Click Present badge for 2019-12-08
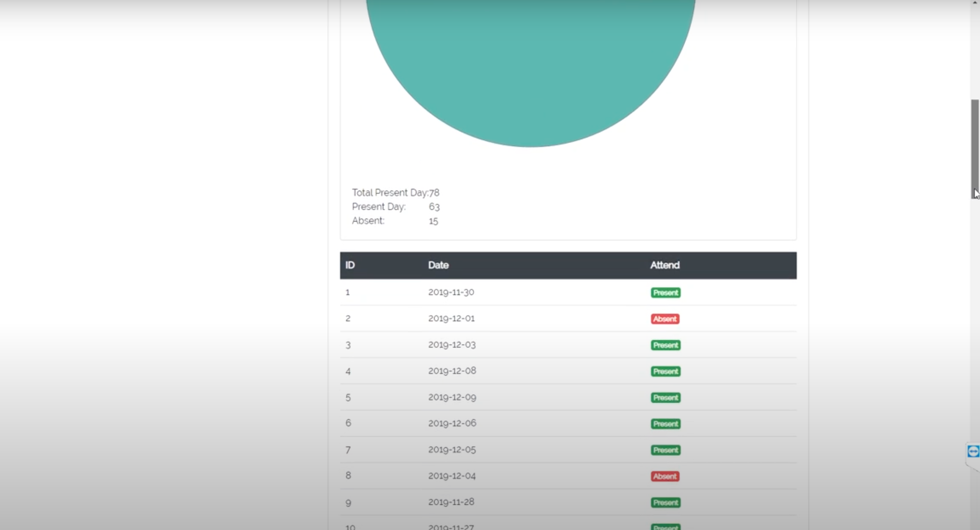The height and width of the screenshot is (530, 980). [665, 371]
